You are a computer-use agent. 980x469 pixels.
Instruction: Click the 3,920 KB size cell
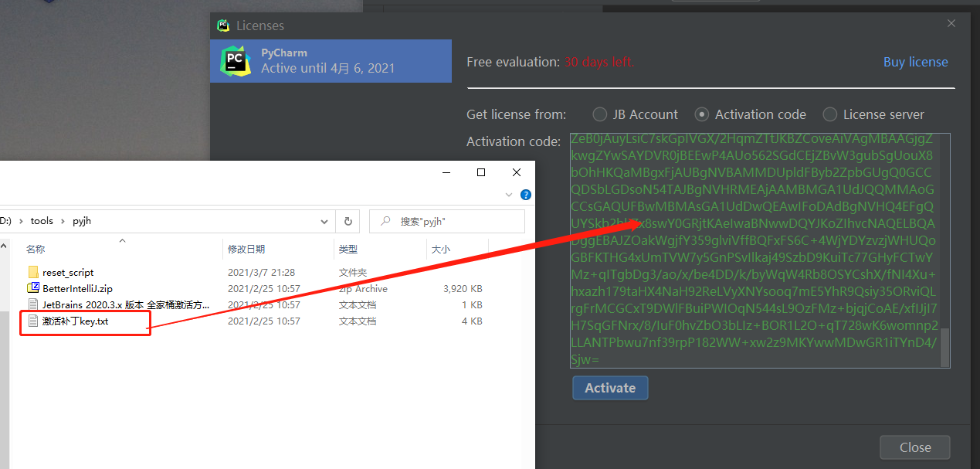pos(463,288)
